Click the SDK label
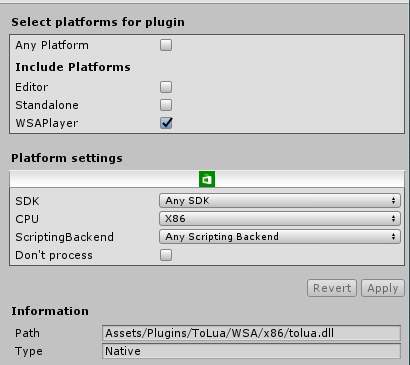Screen dimensions: 410x365 (x=27, y=201)
